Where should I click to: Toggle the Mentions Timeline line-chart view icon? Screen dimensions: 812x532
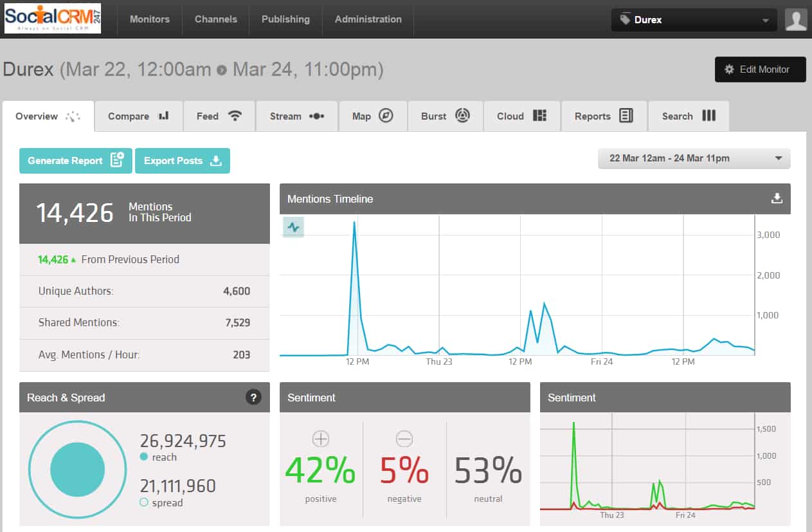[x=294, y=227]
